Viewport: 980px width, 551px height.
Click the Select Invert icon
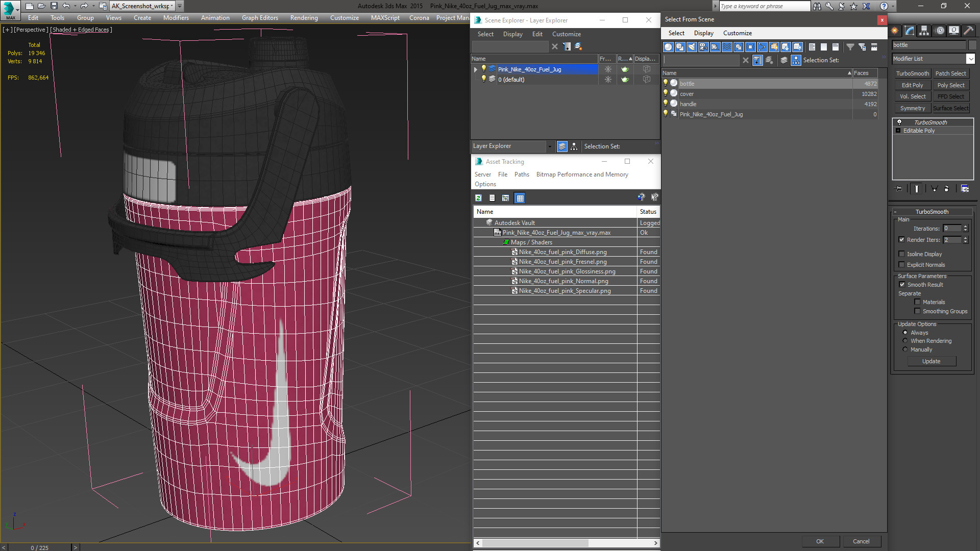pyautogui.click(x=836, y=47)
